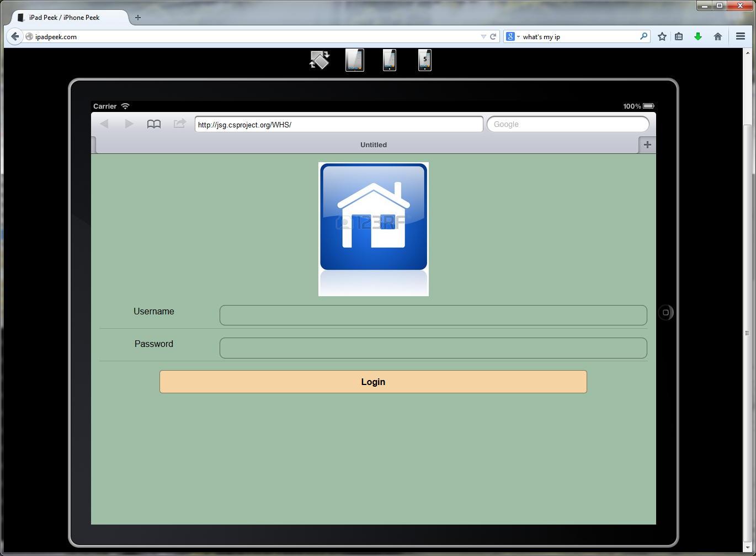Focus the Password input field
The image size is (756, 556).
[433, 348]
